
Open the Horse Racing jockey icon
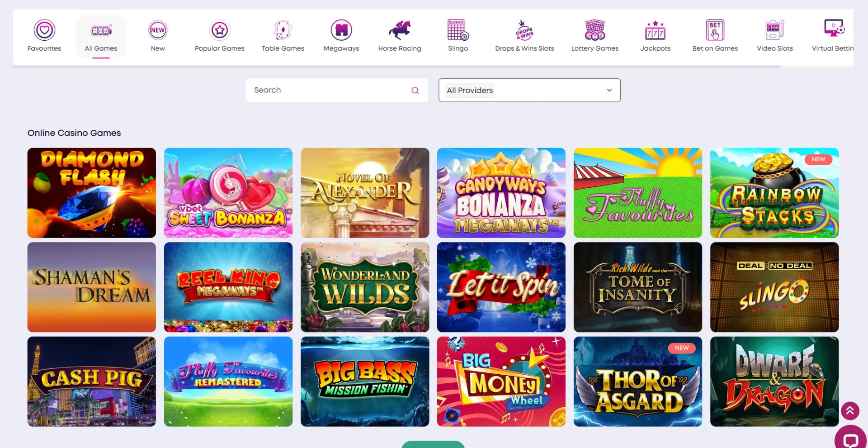[400, 30]
